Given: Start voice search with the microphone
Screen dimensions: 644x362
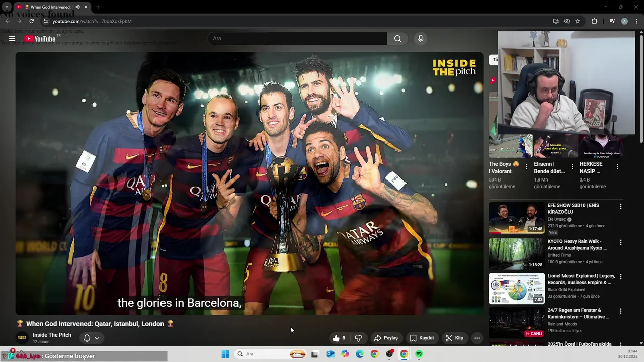Looking at the screenshot, I should pos(421,39).
